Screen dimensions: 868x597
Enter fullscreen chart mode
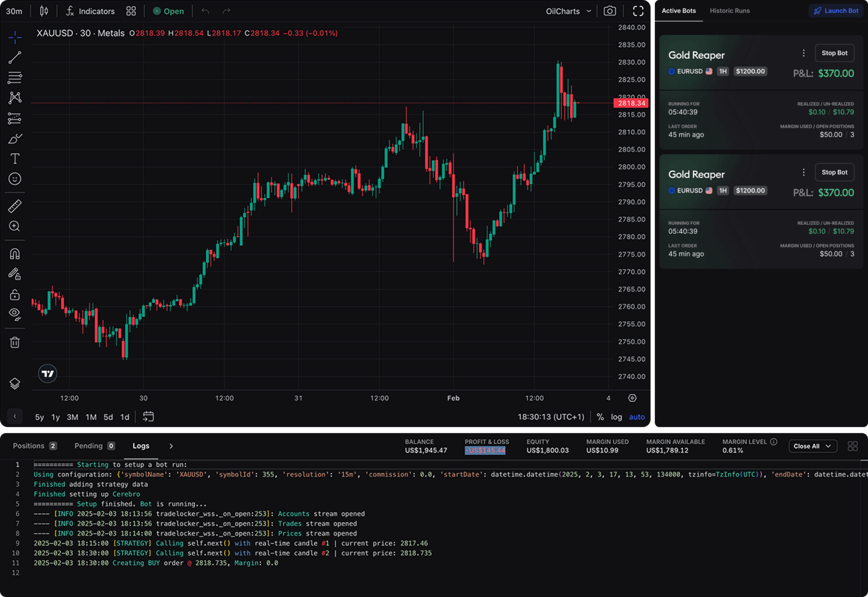click(638, 11)
